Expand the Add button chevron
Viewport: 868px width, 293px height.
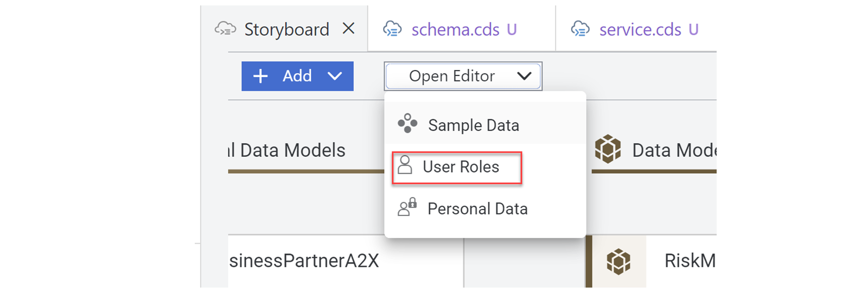pyautogui.click(x=335, y=76)
